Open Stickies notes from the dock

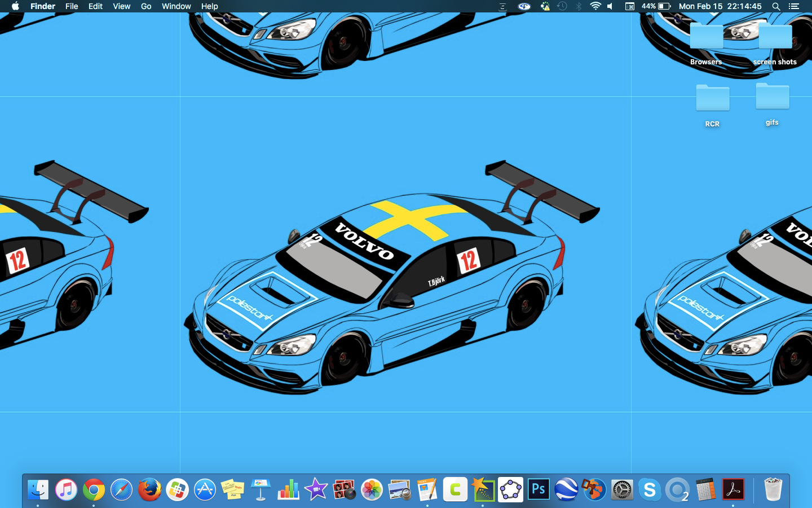(x=232, y=489)
